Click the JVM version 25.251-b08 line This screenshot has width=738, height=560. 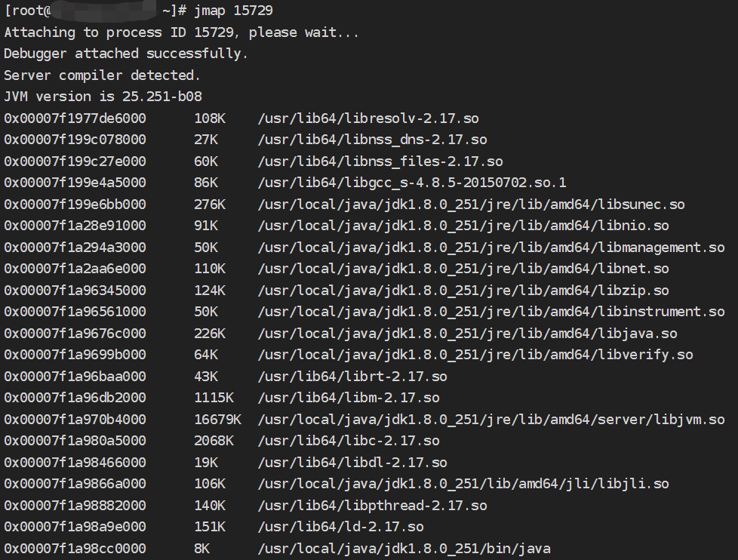[x=103, y=97]
